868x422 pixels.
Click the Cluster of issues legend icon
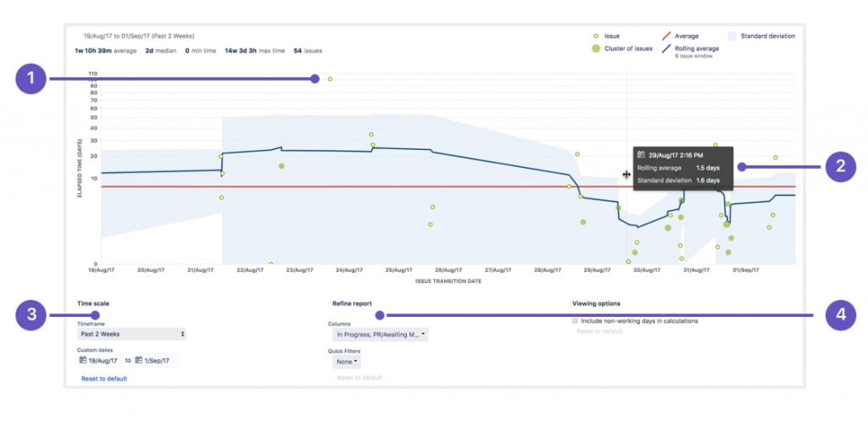596,49
